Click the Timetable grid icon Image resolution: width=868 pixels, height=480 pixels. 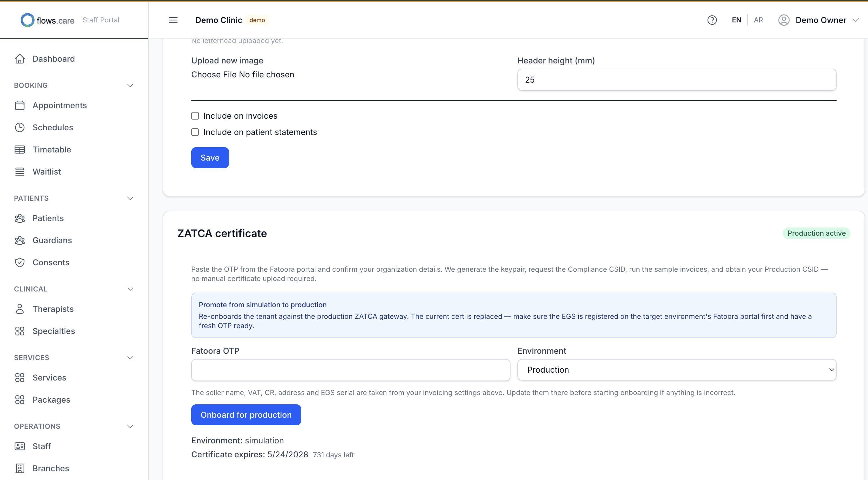point(19,150)
